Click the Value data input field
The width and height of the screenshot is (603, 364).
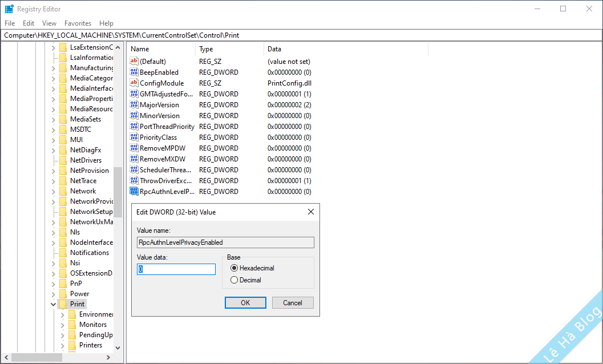pyautogui.click(x=176, y=269)
